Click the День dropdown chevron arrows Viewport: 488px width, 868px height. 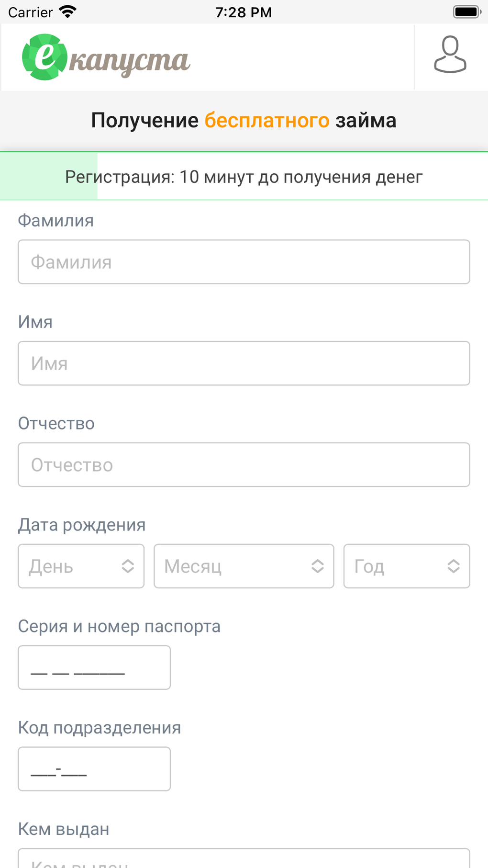pos(128,566)
